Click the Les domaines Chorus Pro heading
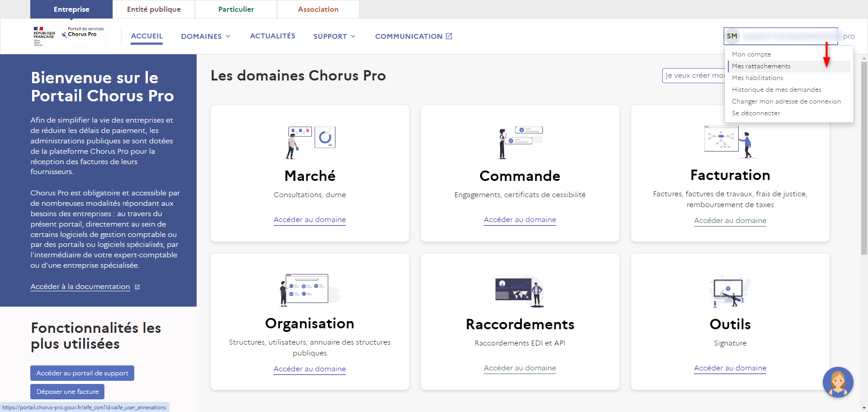The image size is (868, 412). (x=298, y=76)
